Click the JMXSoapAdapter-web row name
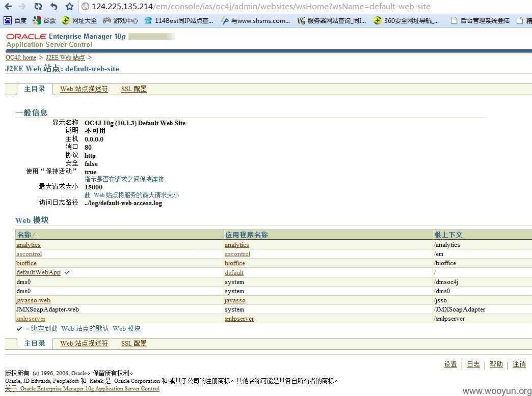The image size is (532, 396). [47, 309]
